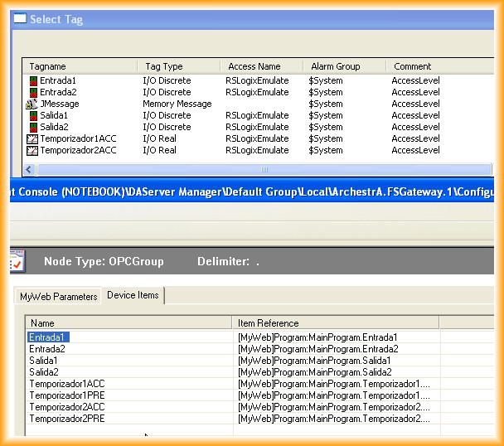Click the checkmark icon beside Node Type

[x=17, y=262]
